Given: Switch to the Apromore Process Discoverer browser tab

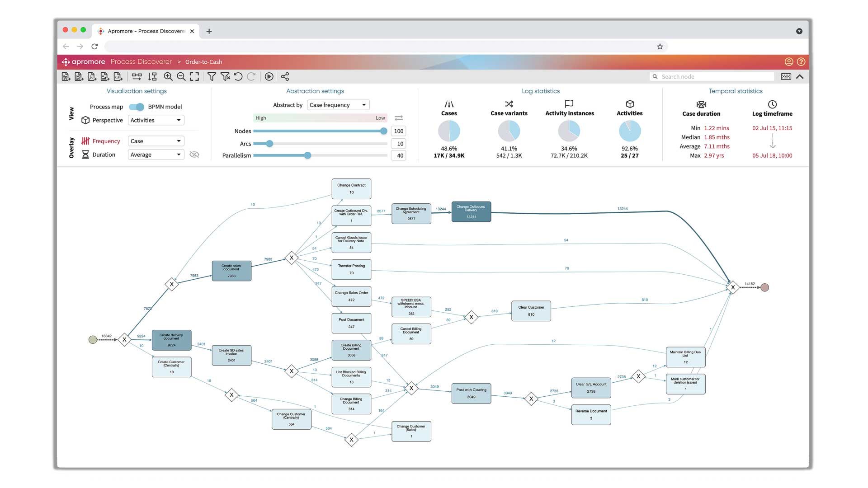Looking at the screenshot, I should click(x=146, y=31).
